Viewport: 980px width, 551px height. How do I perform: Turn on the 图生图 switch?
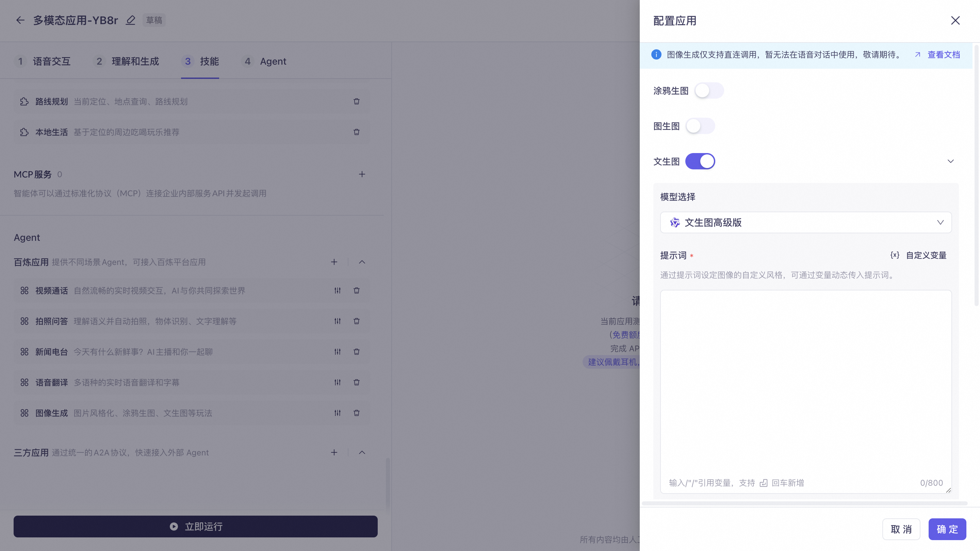[x=700, y=126]
